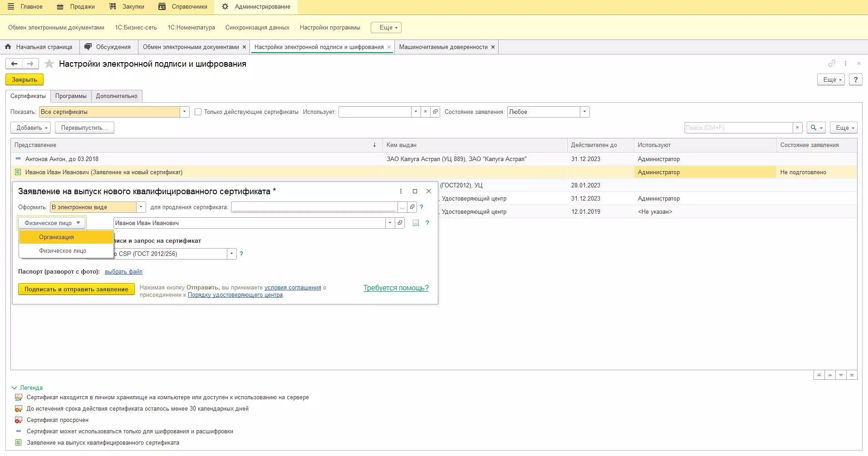The height and width of the screenshot is (456, 868).
Task: Open the Машиночитаемые доверенности tab
Action: (x=443, y=47)
